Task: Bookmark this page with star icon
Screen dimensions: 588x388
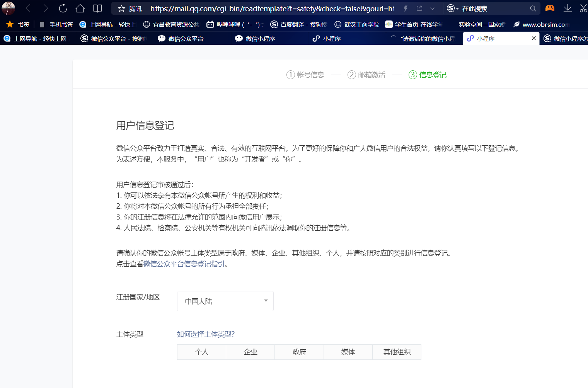Action: click(x=121, y=9)
